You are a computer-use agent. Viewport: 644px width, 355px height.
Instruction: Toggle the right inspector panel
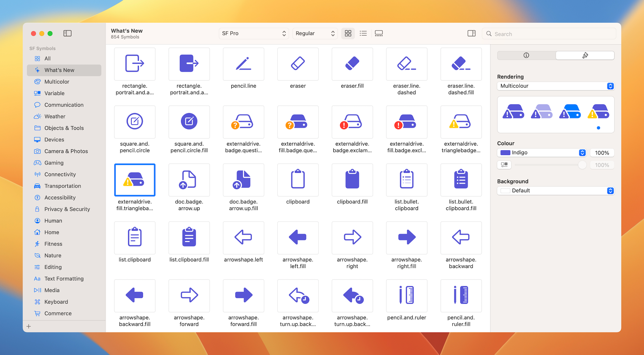pyautogui.click(x=471, y=33)
